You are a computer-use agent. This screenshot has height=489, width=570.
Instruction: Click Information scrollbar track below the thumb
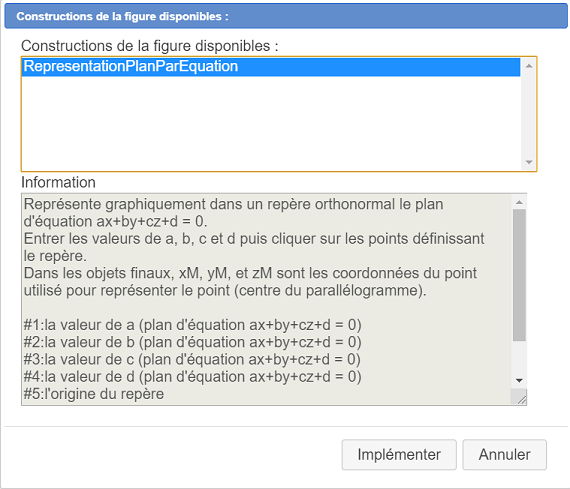[x=519, y=357]
